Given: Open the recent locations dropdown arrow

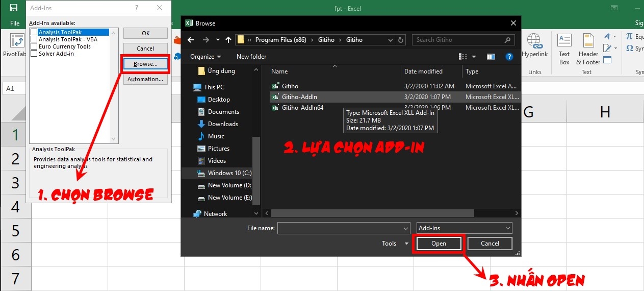Looking at the screenshot, I should (x=218, y=40).
